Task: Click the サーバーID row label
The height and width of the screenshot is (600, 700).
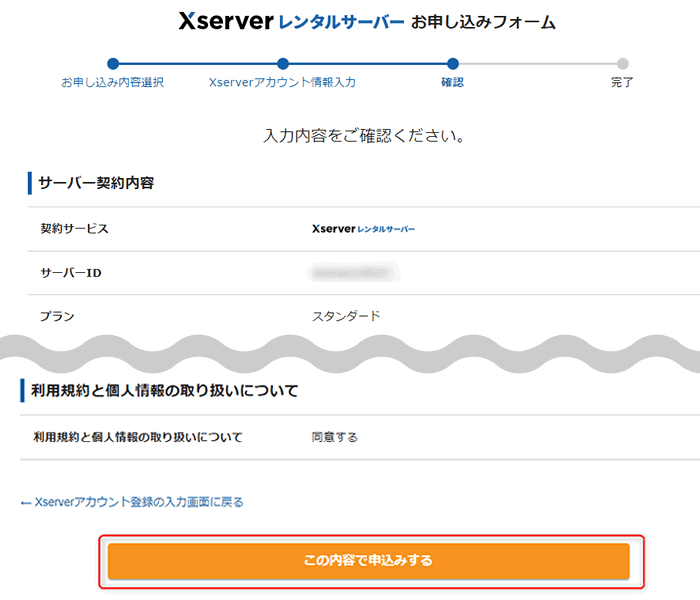Action: 71,272
